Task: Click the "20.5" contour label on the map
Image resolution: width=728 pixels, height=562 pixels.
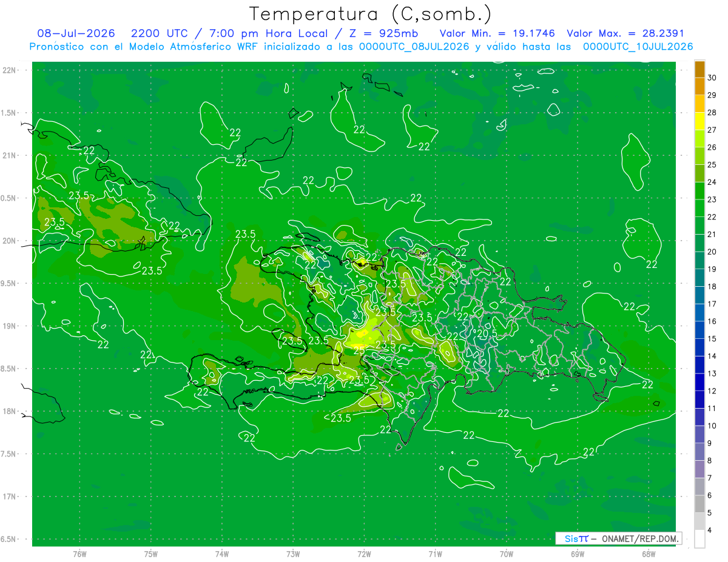Action: (x=487, y=333)
